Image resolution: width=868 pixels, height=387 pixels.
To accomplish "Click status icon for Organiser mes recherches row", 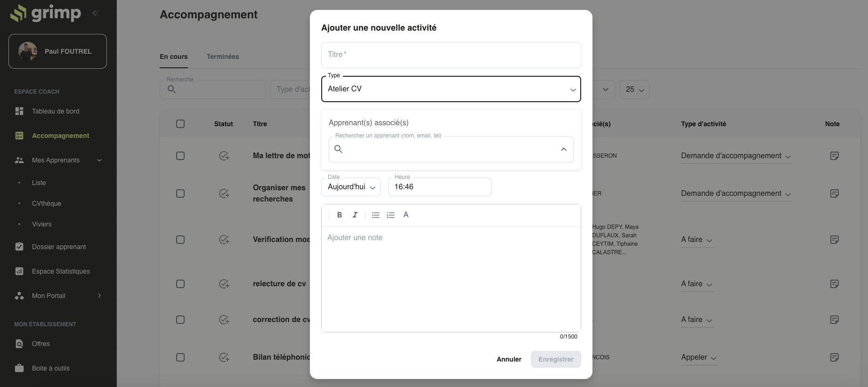I will [x=224, y=193].
